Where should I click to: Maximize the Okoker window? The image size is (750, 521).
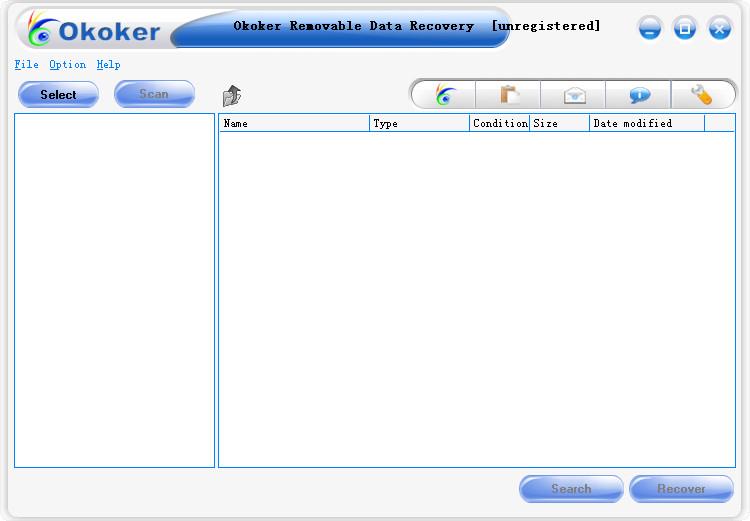[684, 28]
